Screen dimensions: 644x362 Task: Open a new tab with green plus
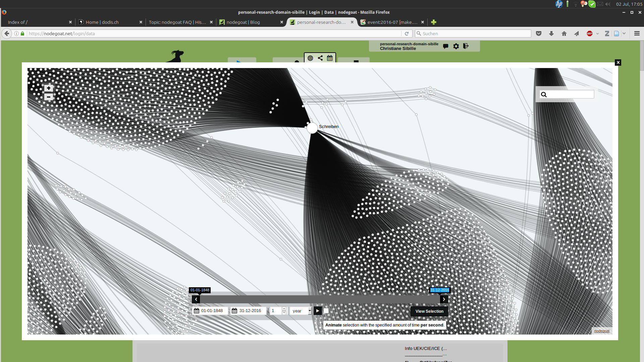click(x=434, y=22)
